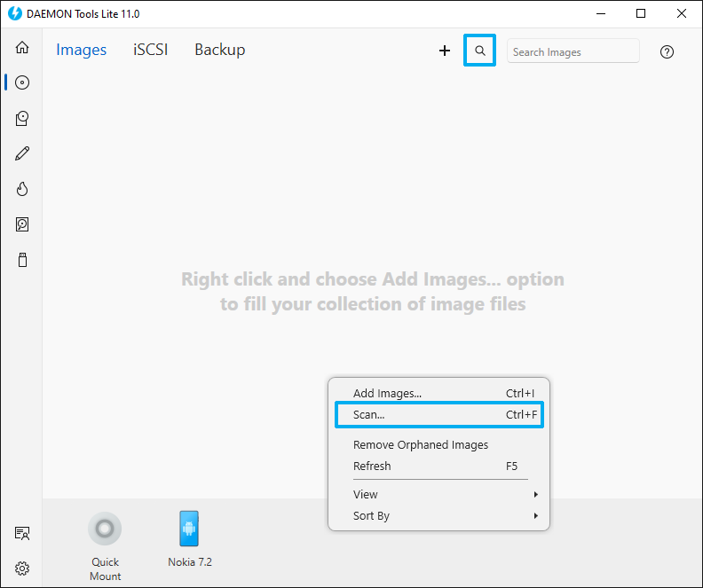Open the Burn flame icon in the sidebar

(x=22, y=189)
